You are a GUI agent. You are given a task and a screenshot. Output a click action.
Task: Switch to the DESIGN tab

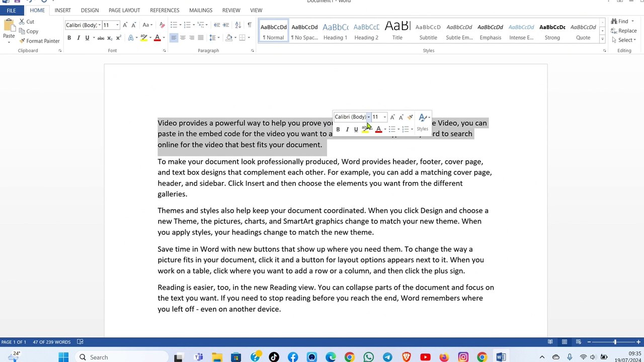coord(90,10)
